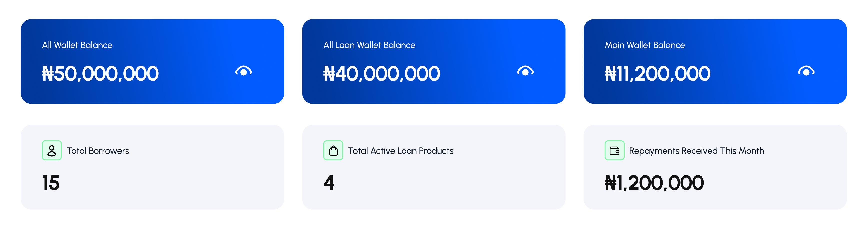Click the ₦40,000,000 loan wallet amount
868x229 pixels.
coord(382,74)
